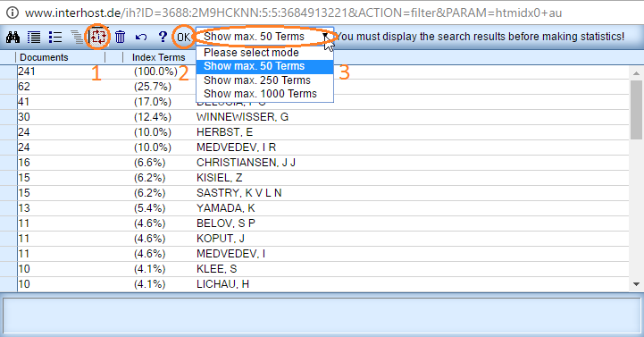Click the scrollbar down arrow

[636, 284]
